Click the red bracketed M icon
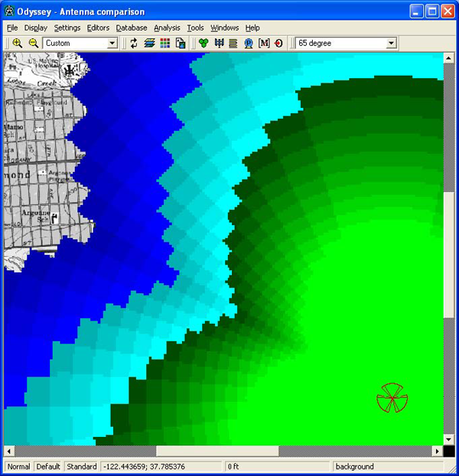 click(264, 44)
